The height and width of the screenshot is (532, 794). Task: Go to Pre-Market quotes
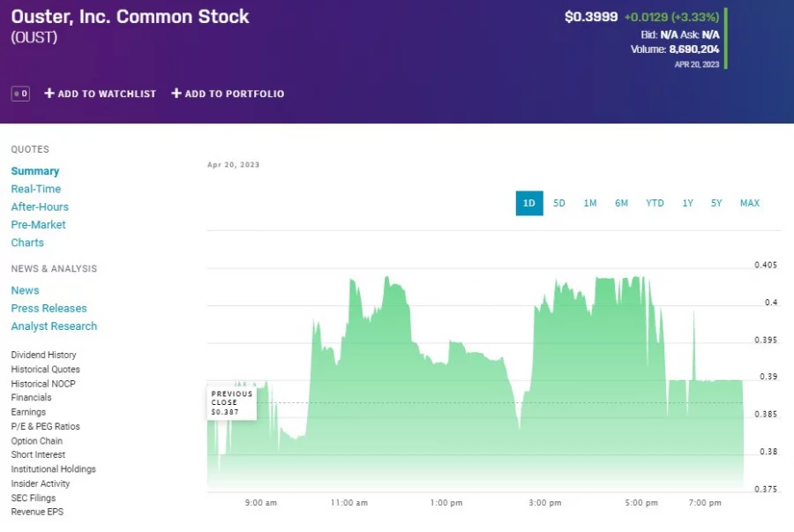(x=38, y=224)
